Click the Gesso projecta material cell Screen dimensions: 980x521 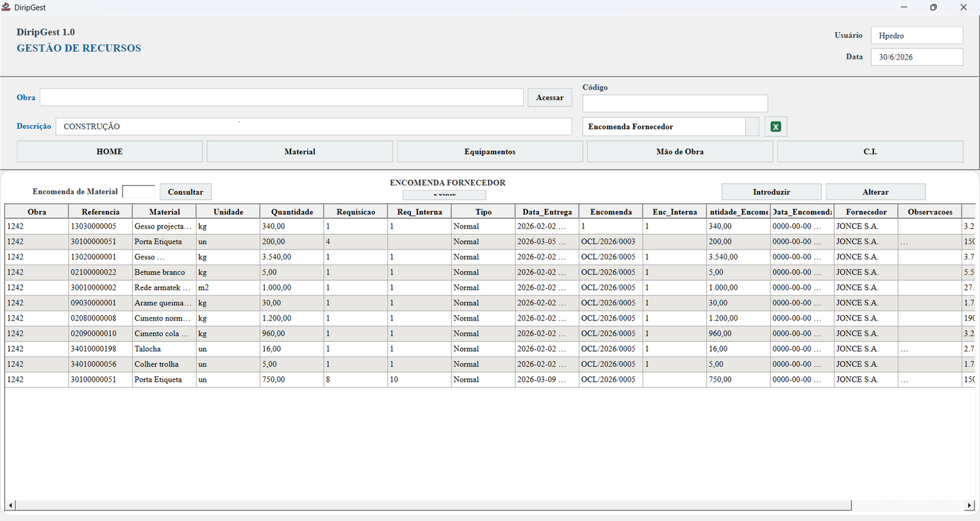(165, 226)
